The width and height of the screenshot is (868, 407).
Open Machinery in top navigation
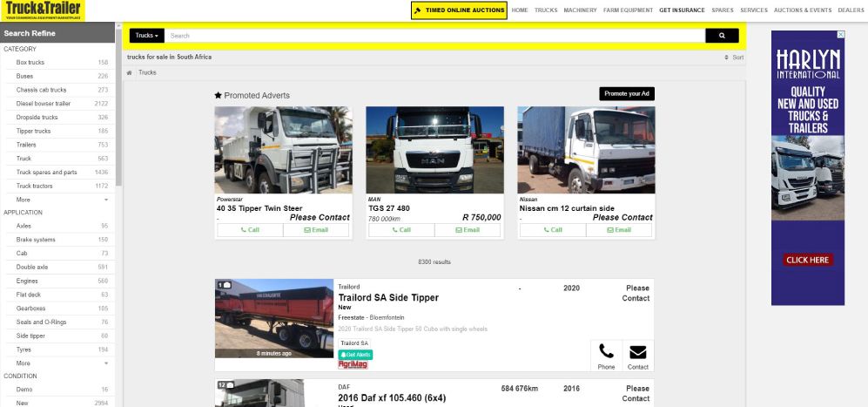[x=580, y=10]
